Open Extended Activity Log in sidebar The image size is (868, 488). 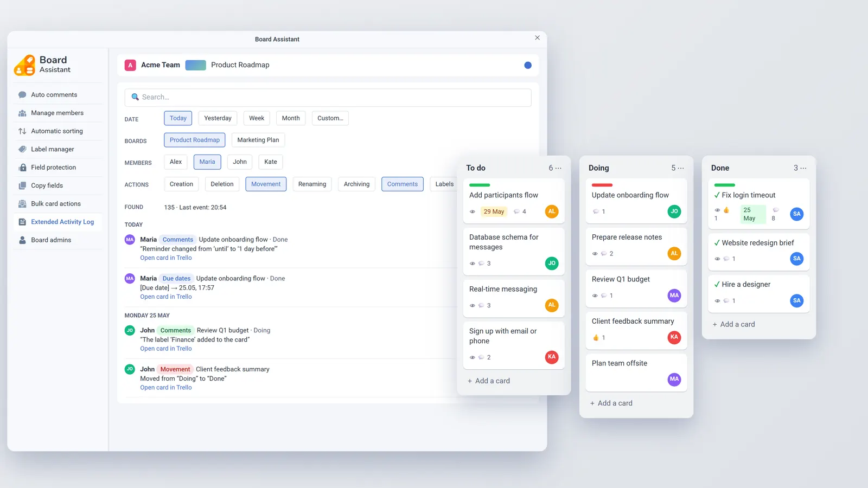point(58,222)
